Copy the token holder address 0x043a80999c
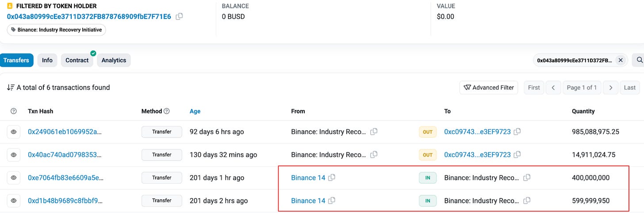 click(x=179, y=16)
